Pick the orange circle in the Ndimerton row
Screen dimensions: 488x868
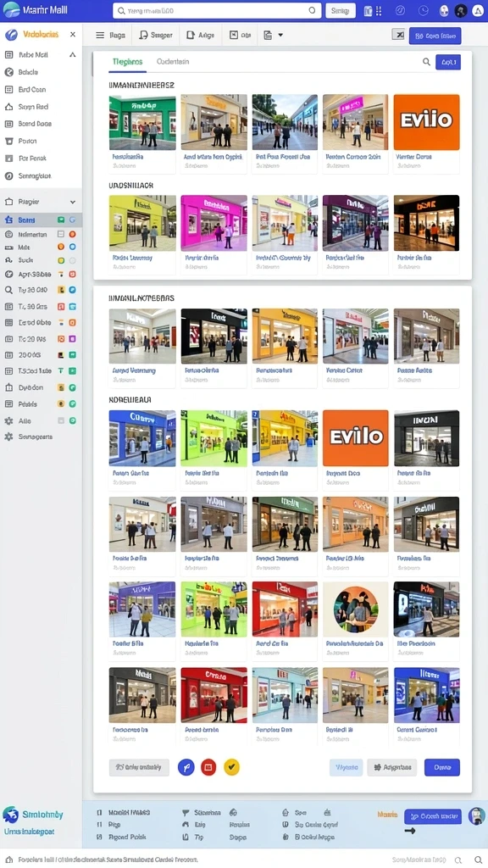tap(73, 234)
